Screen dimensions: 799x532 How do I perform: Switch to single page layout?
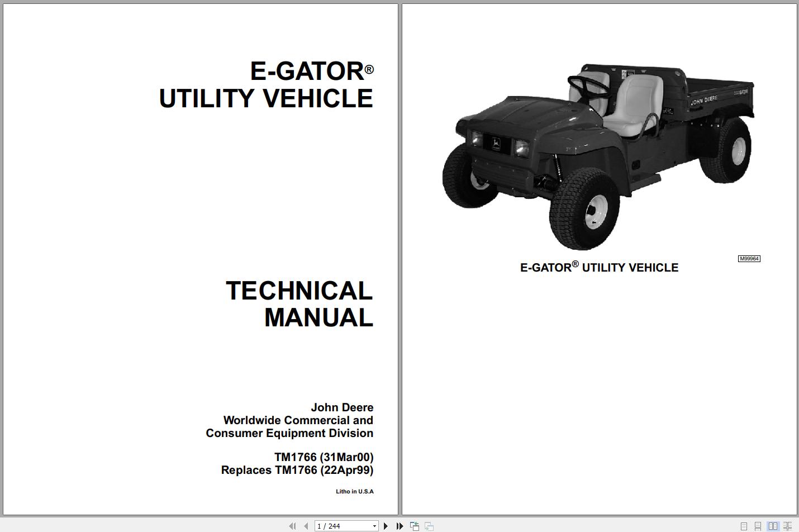tap(744, 526)
